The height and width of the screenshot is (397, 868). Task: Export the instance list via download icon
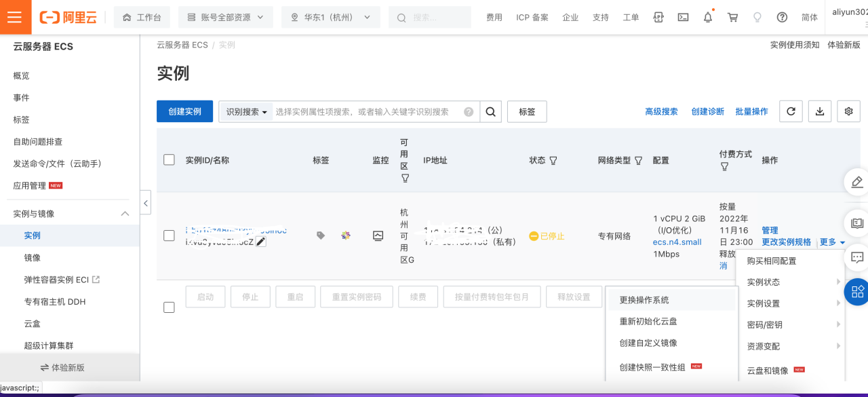click(820, 111)
